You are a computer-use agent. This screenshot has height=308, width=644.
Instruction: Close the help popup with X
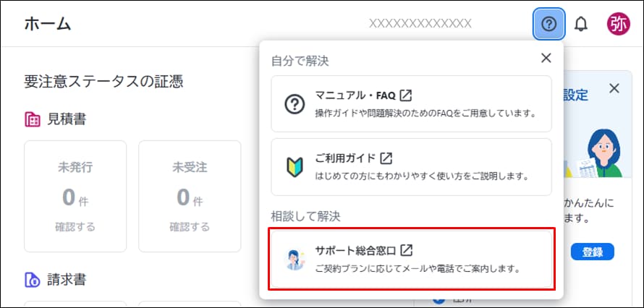click(546, 58)
